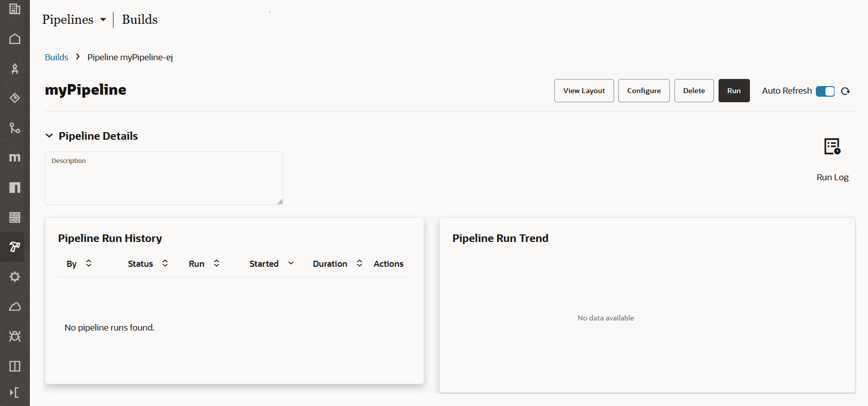Toggle the Auto Refresh switch
The image size is (868, 406).
click(825, 91)
